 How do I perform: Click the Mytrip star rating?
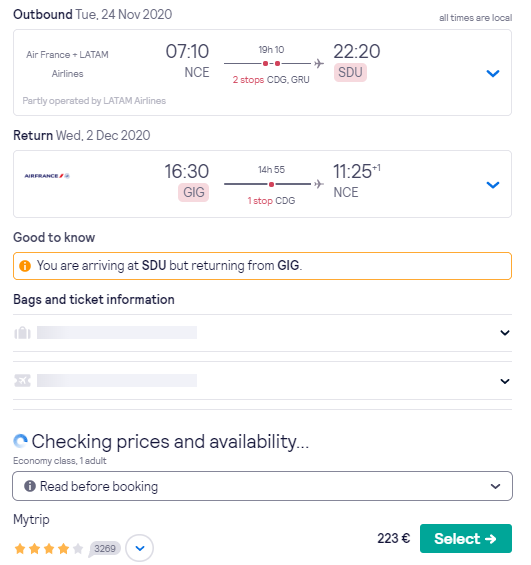tap(49, 549)
